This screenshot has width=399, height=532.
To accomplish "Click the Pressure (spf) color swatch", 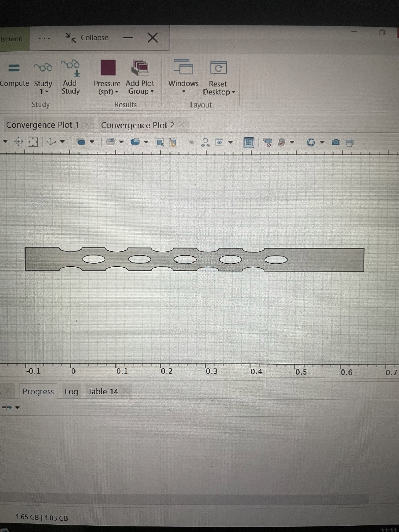I will (108, 68).
